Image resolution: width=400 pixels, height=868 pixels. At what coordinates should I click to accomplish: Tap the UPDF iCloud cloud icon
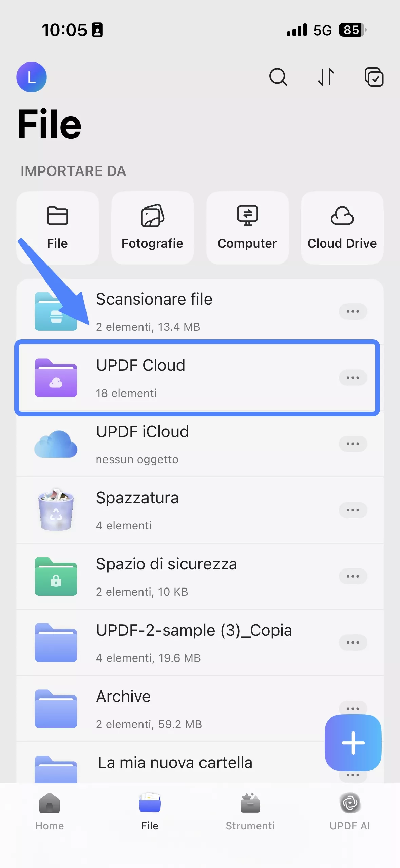(x=56, y=444)
